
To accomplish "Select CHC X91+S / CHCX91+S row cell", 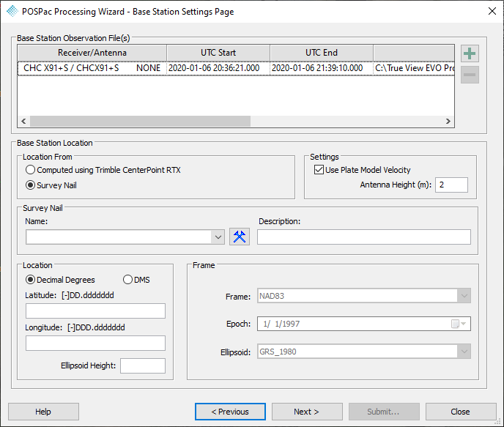I will (92, 68).
